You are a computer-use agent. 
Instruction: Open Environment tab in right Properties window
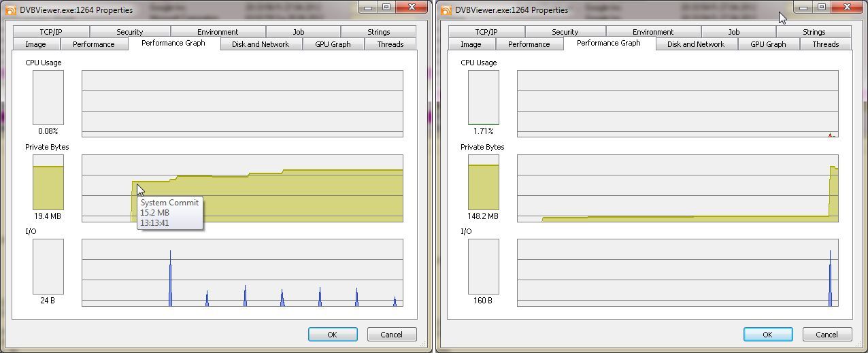[653, 32]
